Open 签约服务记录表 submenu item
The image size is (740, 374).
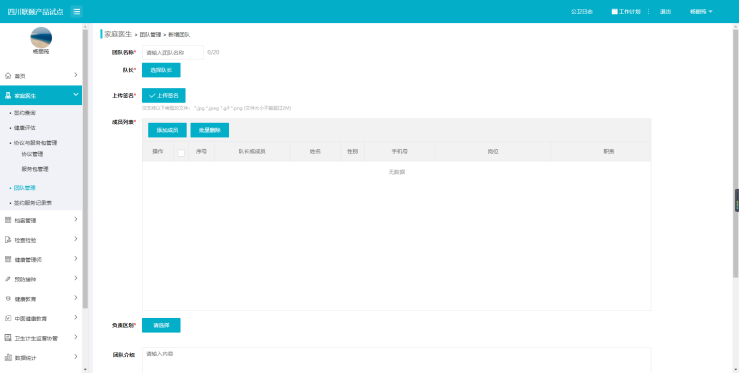pyautogui.click(x=33, y=203)
